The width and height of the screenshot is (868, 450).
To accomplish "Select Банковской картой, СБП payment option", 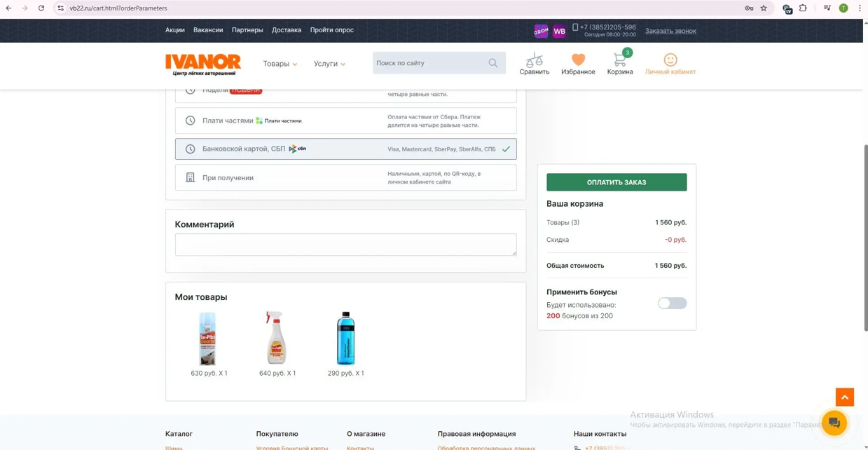I will (x=345, y=149).
